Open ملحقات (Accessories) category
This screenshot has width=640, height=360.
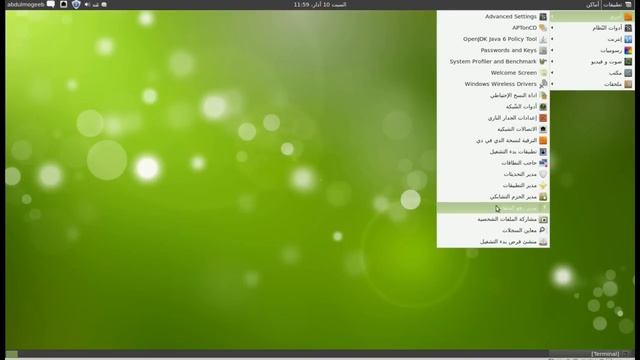tap(592, 84)
